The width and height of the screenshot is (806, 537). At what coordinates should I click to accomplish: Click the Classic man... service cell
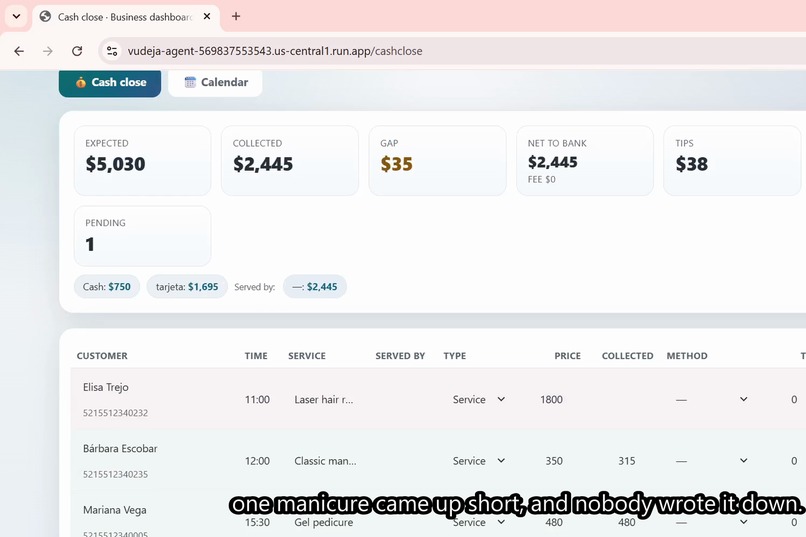coord(326,461)
